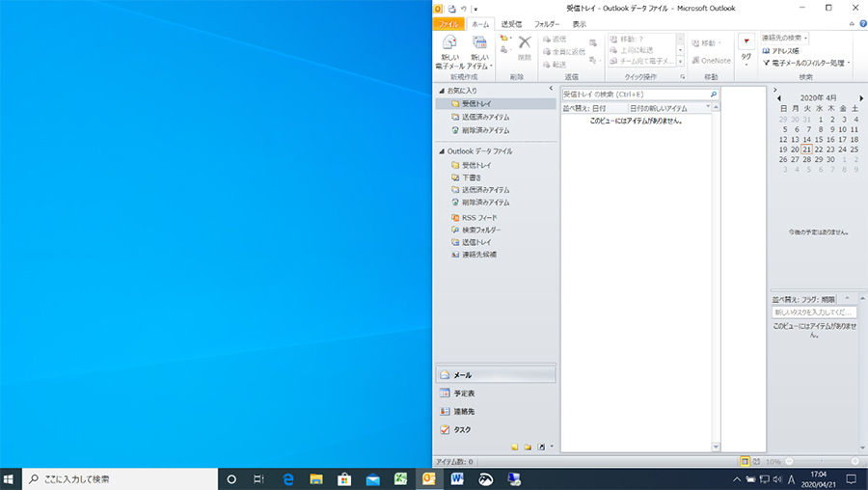
Task: Open the クイック操作 dialog launcher
Action: pyautogui.click(x=682, y=77)
